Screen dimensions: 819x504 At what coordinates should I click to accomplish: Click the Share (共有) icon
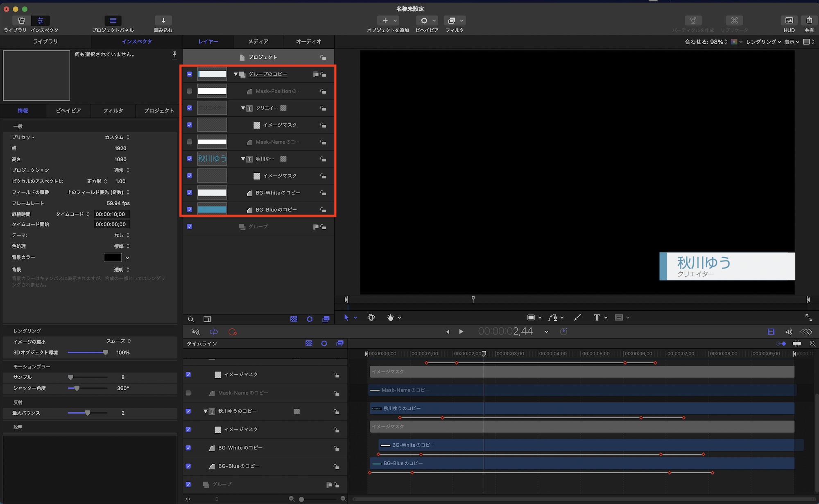(809, 20)
